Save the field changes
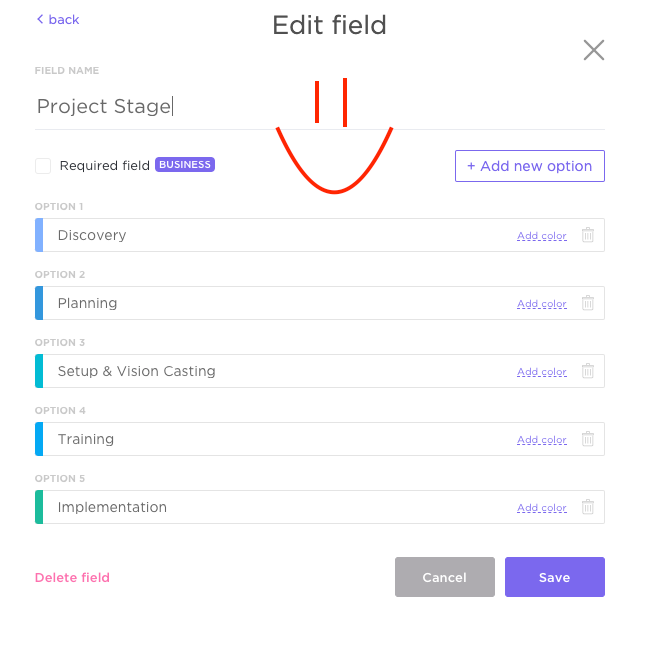 tap(554, 577)
